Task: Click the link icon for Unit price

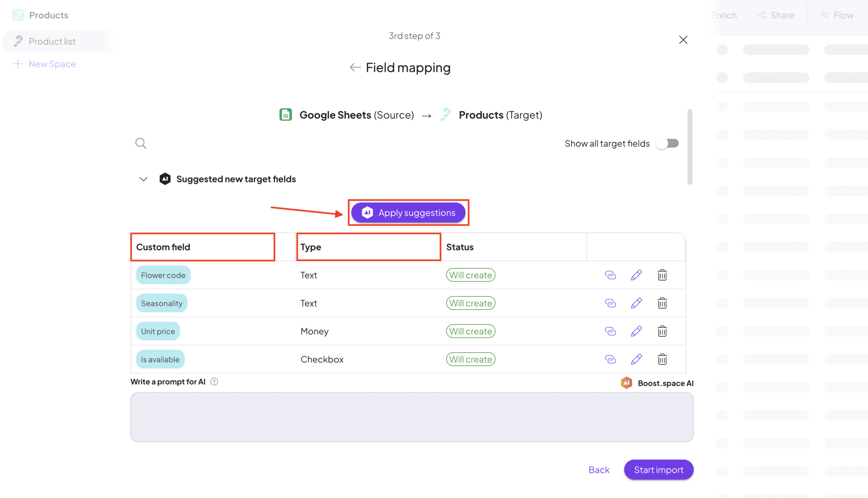Action: pos(610,331)
